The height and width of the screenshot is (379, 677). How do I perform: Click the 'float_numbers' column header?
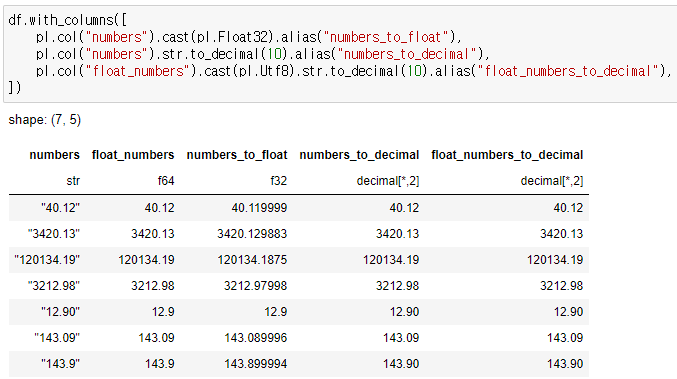pos(133,155)
